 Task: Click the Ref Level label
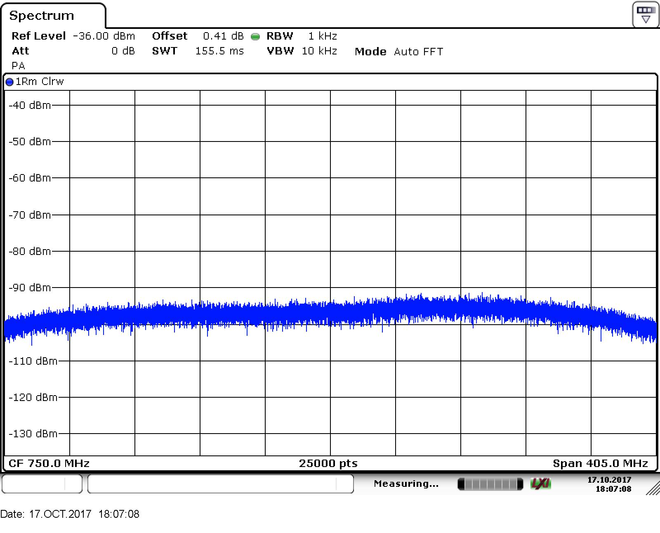click(39, 36)
